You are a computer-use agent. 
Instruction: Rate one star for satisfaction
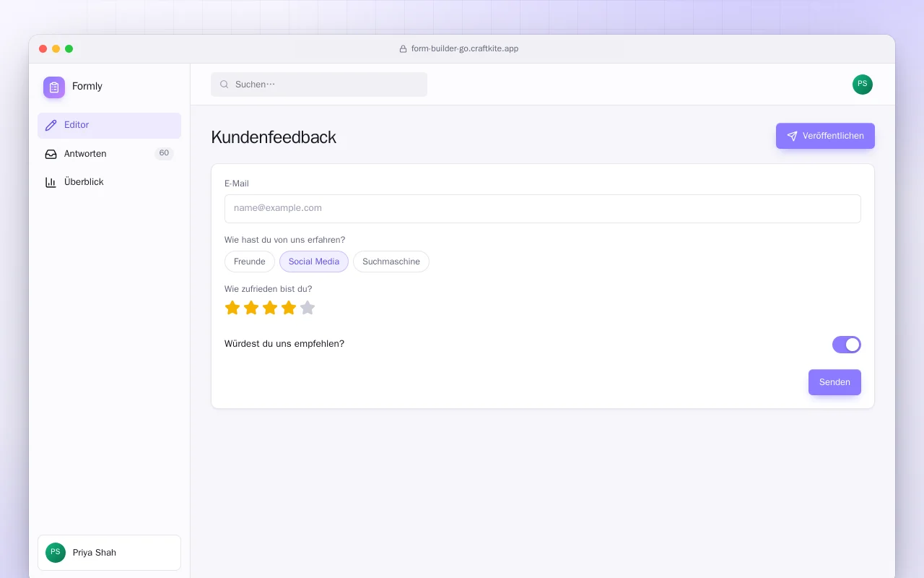(232, 308)
